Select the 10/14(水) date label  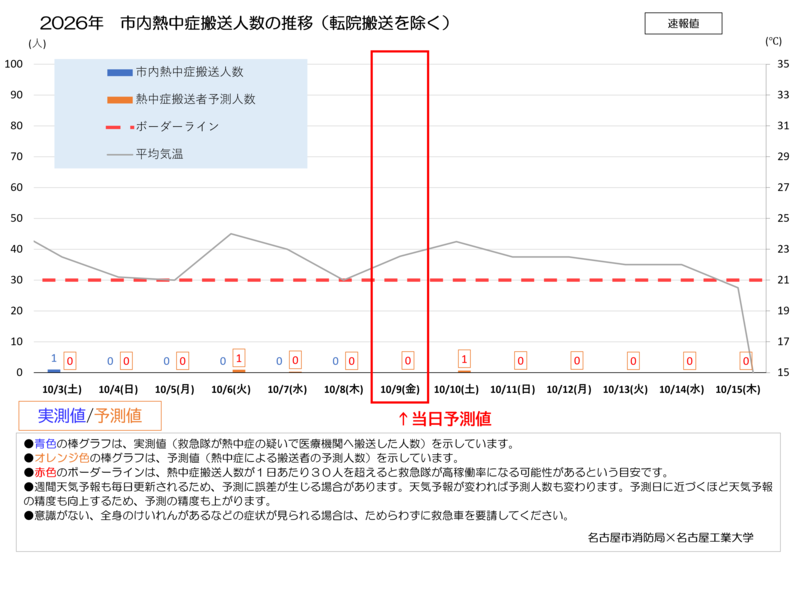point(682,389)
